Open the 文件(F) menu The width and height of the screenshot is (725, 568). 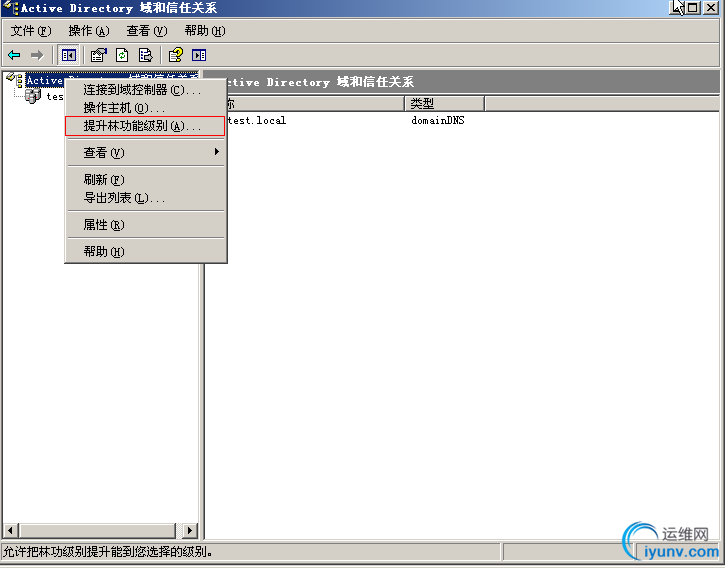click(31, 31)
